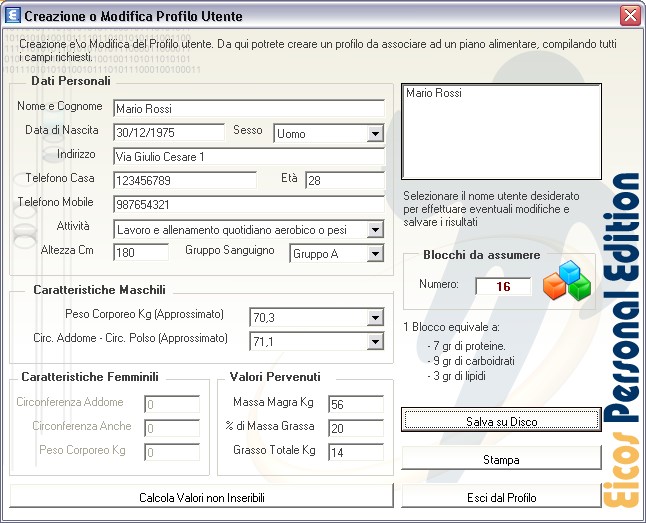
Task: Click the Nome e Cognome field
Action: point(249,108)
